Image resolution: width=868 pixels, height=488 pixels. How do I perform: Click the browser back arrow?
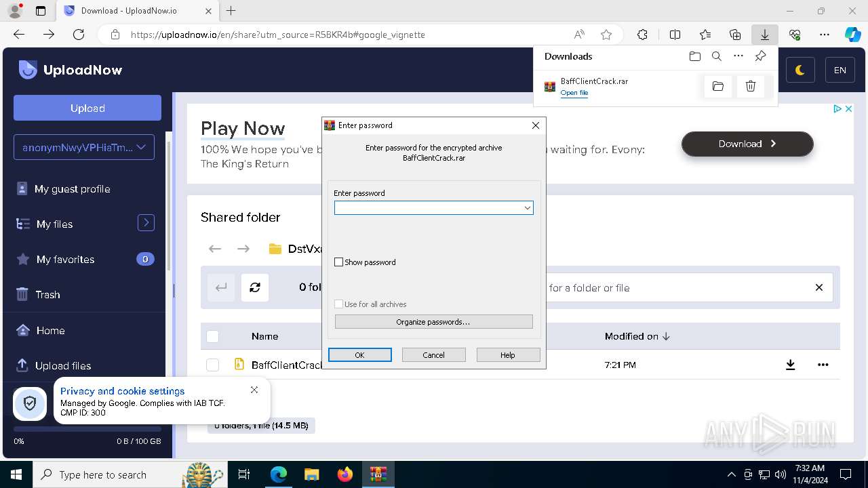pyautogui.click(x=19, y=35)
